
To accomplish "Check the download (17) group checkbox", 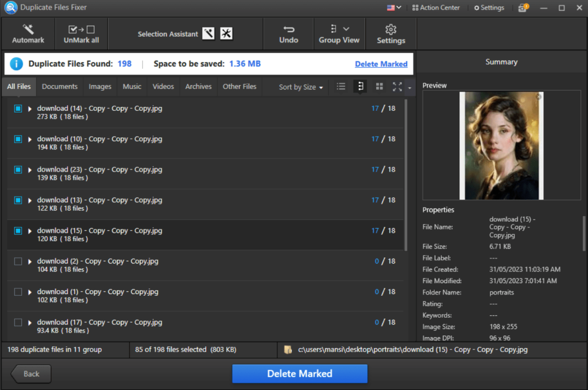I will click(18, 322).
